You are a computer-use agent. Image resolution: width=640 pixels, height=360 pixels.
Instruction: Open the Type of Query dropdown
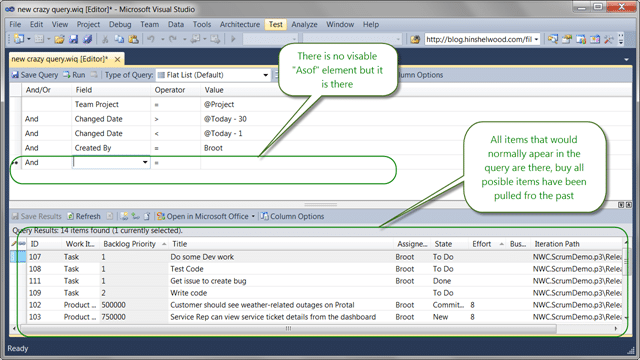coord(266,75)
